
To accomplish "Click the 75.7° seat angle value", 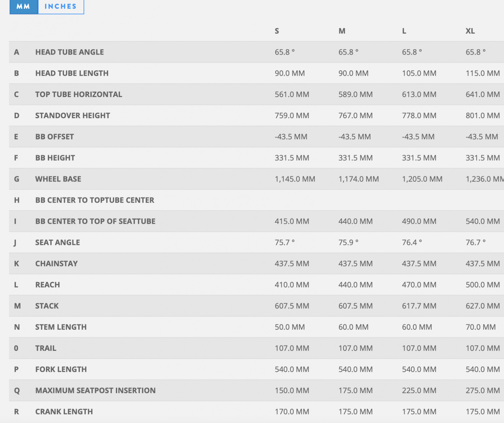I will pos(285,242).
